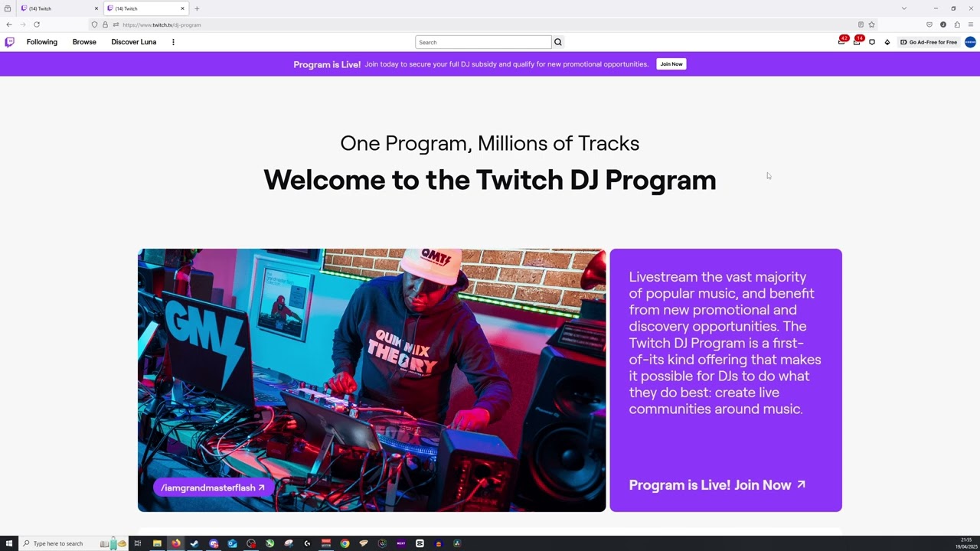This screenshot has height=551, width=980.
Task: Click the tracking protection shield icon
Action: click(95, 24)
